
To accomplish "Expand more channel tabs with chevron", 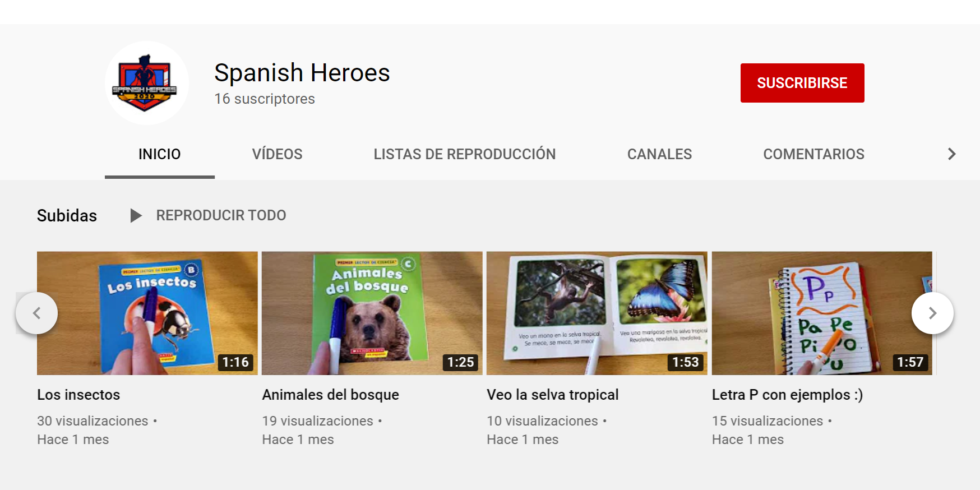I will click(951, 154).
